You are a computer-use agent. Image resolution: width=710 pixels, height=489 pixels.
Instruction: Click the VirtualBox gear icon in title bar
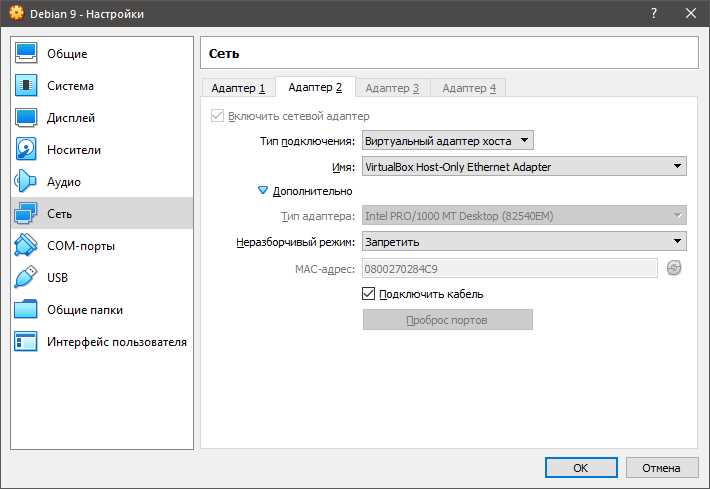[x=16, y=13]
